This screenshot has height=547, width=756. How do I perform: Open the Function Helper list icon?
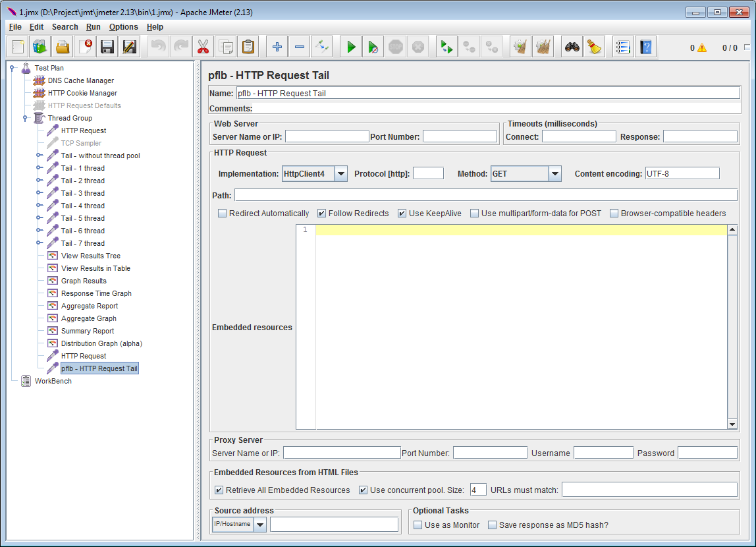(x=623, y=47)
